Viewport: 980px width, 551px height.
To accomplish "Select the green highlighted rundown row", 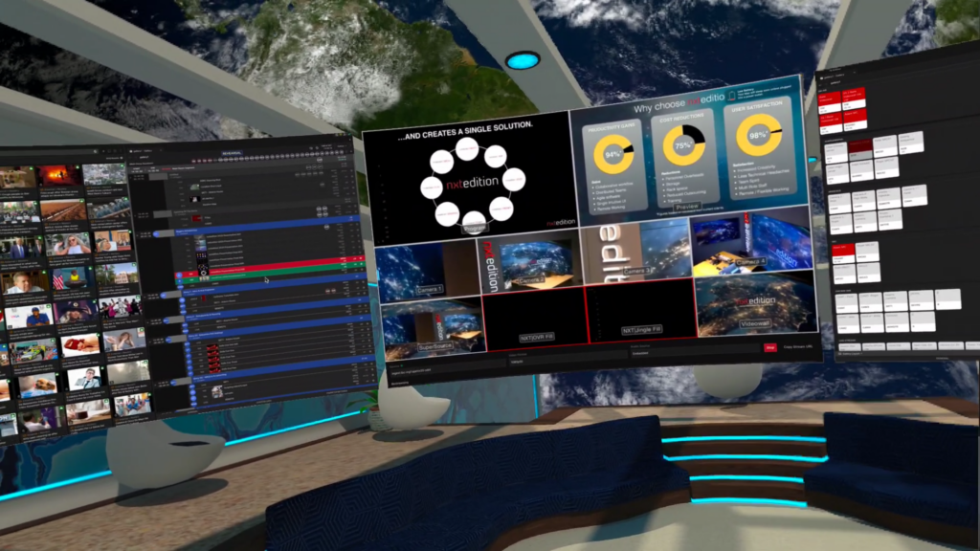I will click(270, 273).
